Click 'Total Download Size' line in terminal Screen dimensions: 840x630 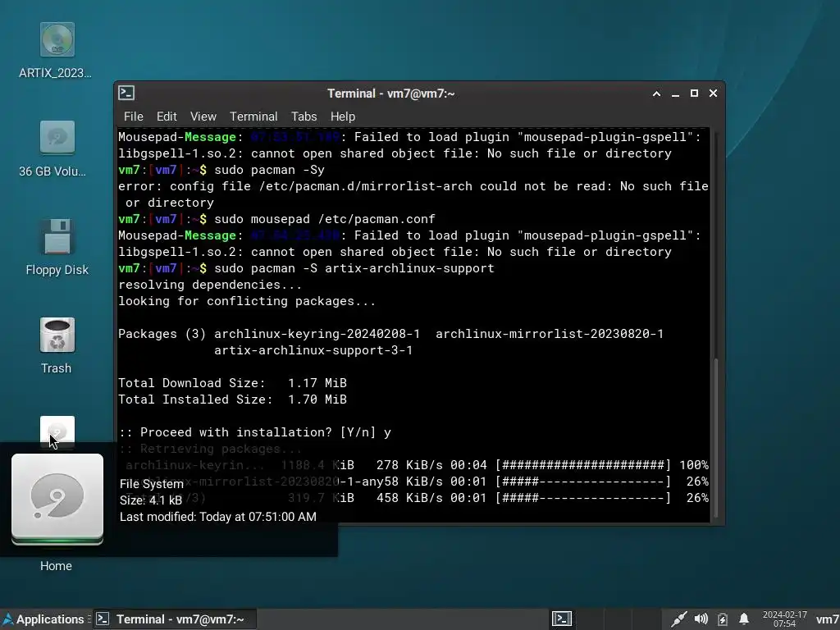pos(232,383)
